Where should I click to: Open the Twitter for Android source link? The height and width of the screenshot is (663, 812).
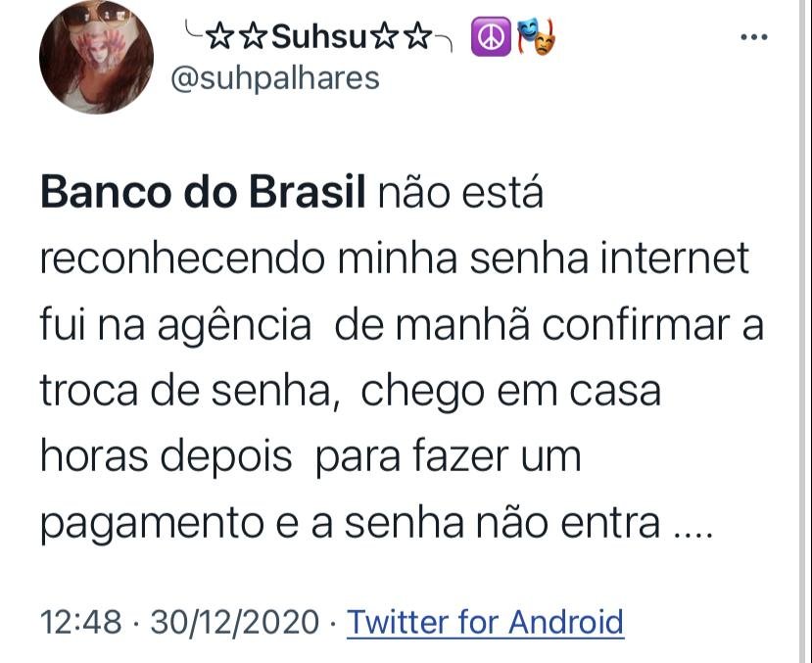[x=485, y=622]
